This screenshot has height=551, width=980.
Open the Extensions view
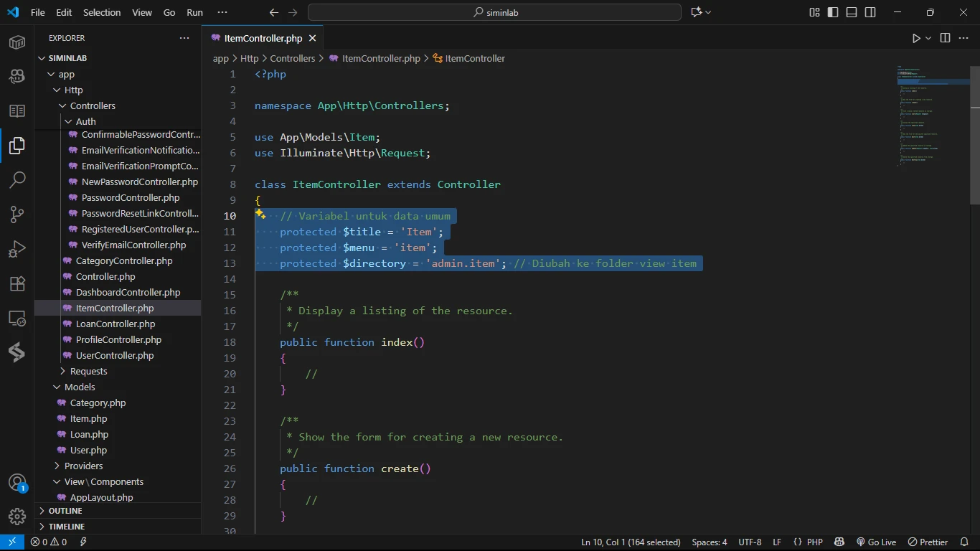pyautogui.click(x=17, y=283)
